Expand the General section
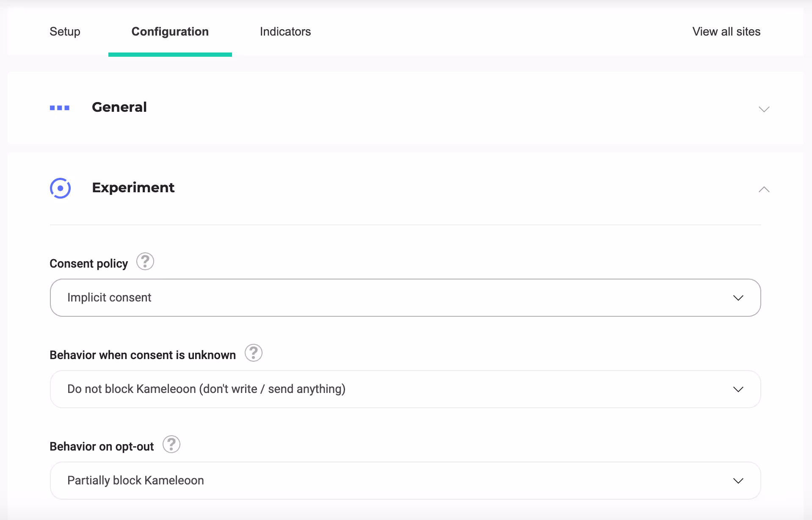 pyautogui.click(x=764, y=109)
